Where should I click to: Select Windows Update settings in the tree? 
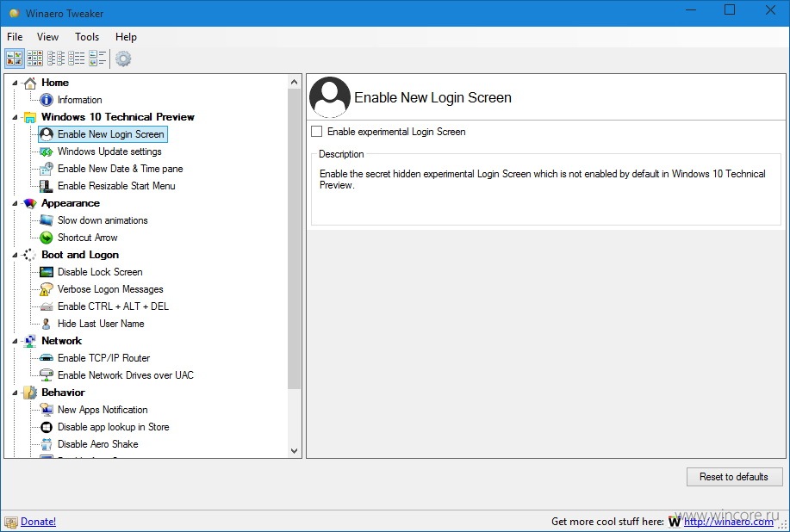tap(109, 152)
